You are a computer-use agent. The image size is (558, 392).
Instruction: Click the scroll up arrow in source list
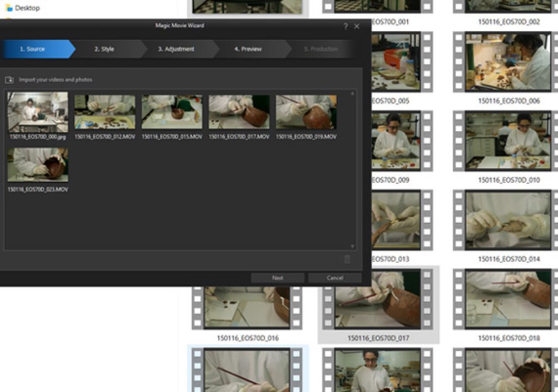(353, 94)
